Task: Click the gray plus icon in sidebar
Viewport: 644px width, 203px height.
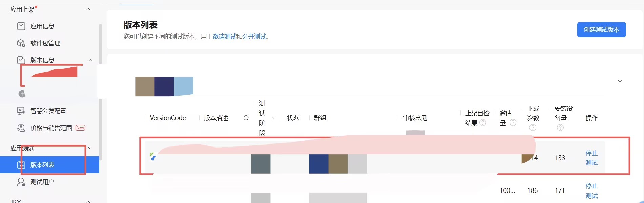Action: click(22, 94)
